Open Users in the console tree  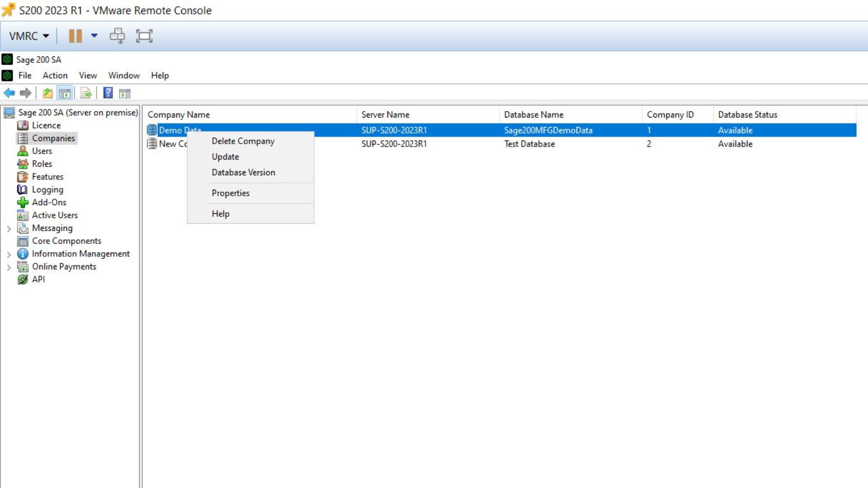[42, 151]
